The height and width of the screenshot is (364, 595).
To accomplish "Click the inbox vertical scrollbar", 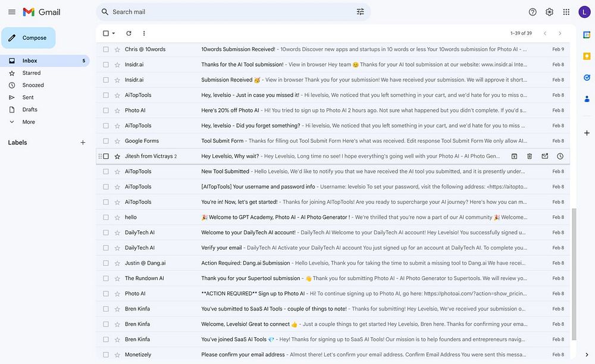I will coord(574,274).
